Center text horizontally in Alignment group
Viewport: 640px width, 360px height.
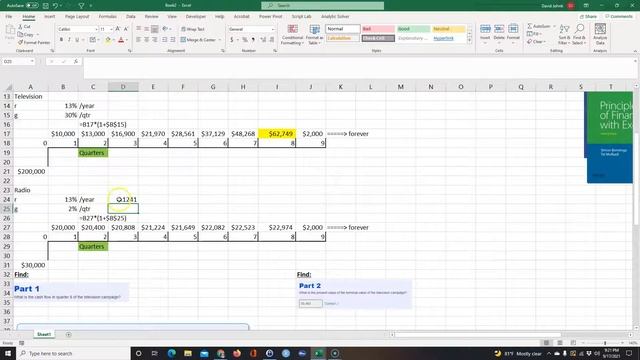coord(147,40)
